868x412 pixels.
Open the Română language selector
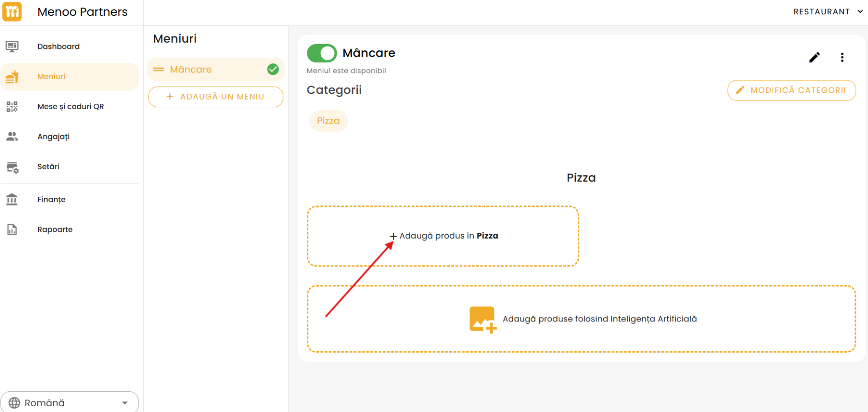[70, 402]
